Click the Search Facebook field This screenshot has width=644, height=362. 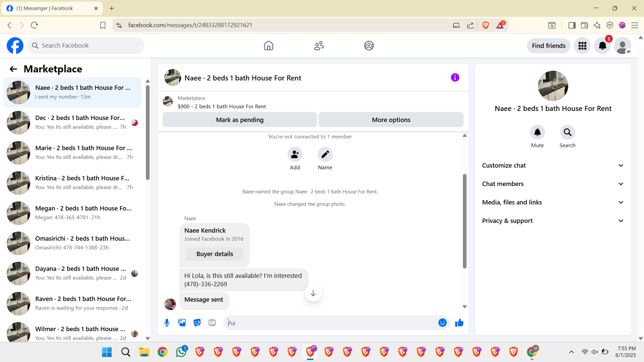[x=86, y=46]
